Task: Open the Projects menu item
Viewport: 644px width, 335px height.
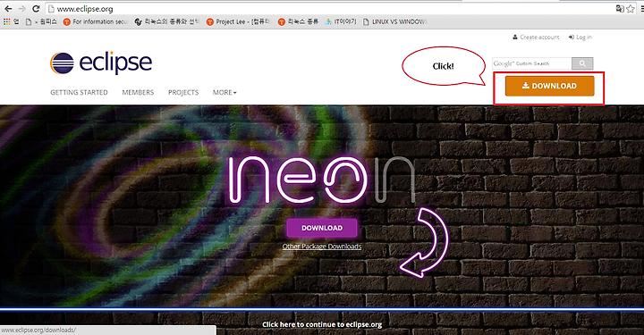Action: (x=183, y=92)
